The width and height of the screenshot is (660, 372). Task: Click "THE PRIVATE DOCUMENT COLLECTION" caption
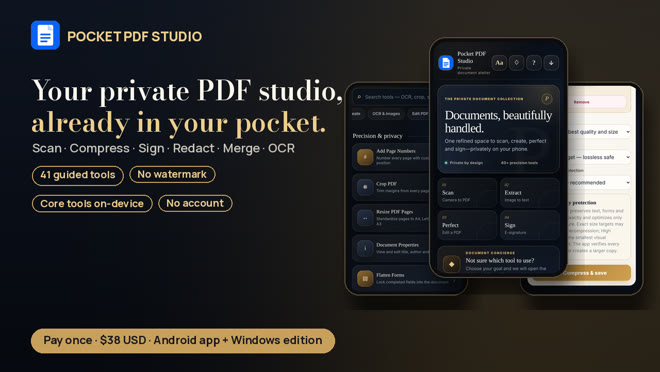(484, 99)
